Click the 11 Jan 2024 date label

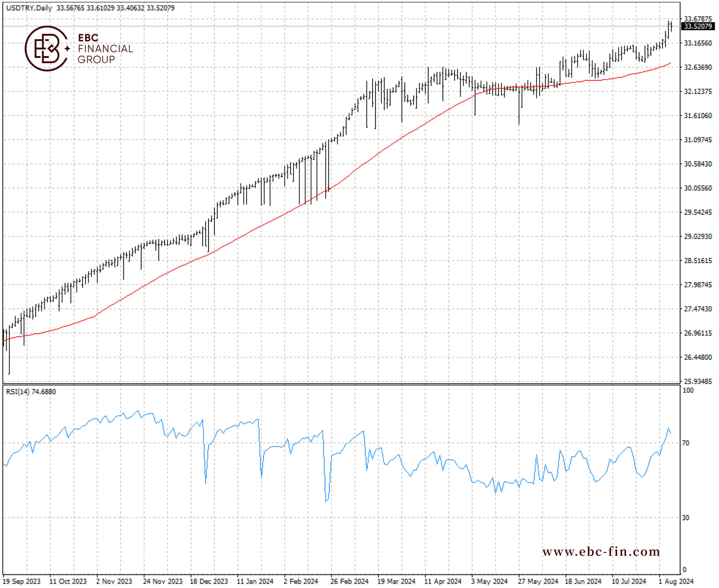click(255, 581)
